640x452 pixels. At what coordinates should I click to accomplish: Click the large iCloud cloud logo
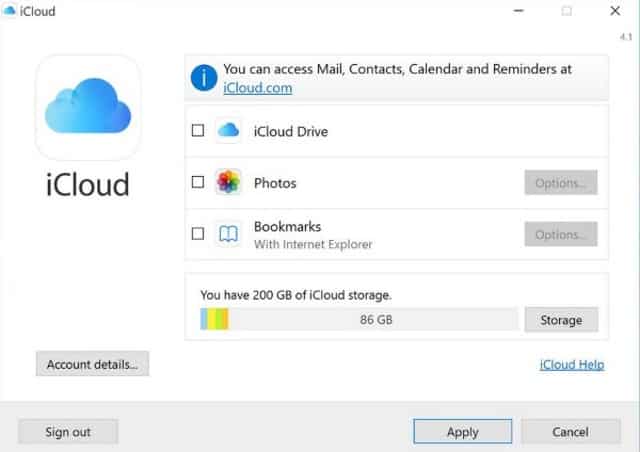coord(88,107)
